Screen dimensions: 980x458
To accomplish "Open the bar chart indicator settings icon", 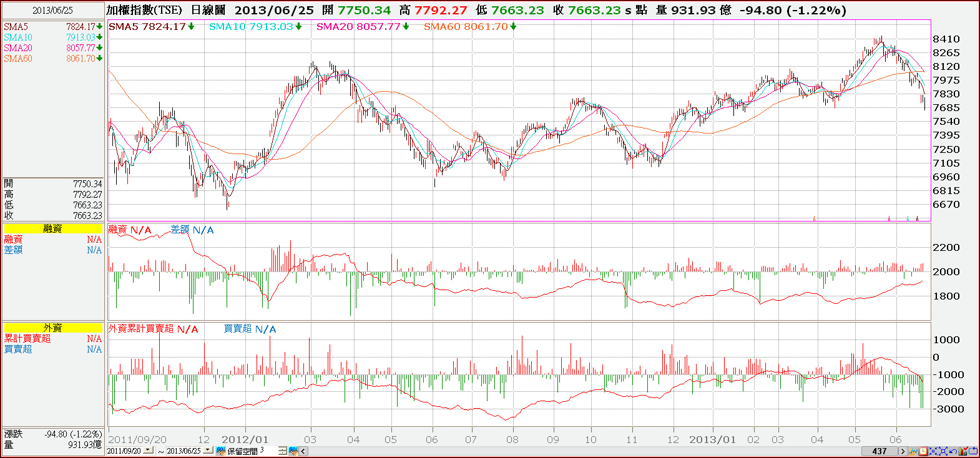I will coord(963,451).
